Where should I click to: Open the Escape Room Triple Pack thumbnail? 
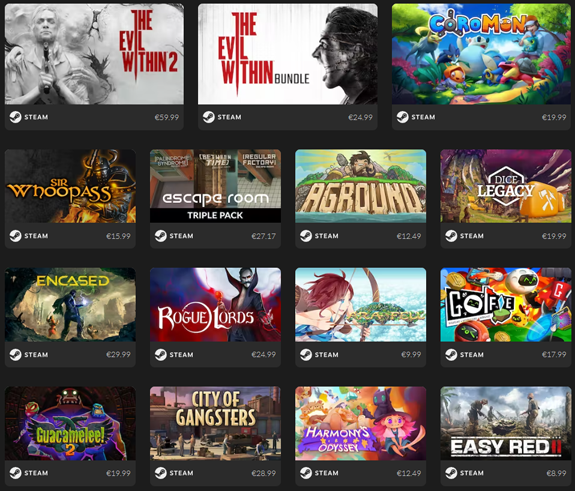[215, 186]
